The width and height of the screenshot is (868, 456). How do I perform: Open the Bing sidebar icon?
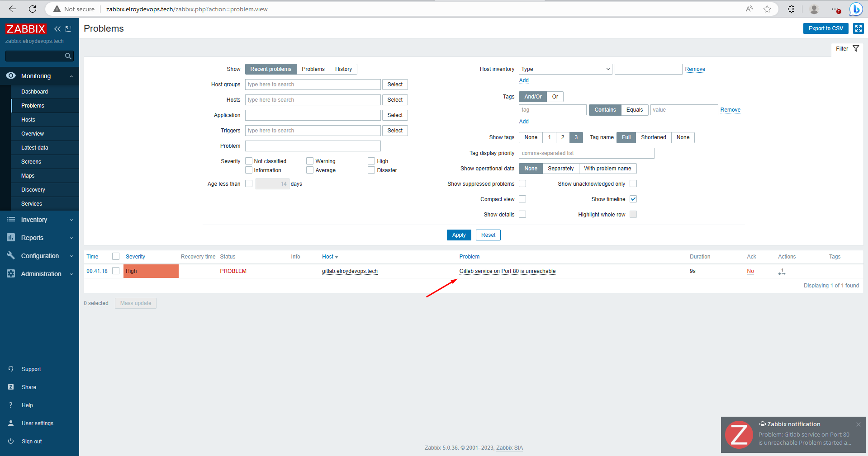click(856, 9)
